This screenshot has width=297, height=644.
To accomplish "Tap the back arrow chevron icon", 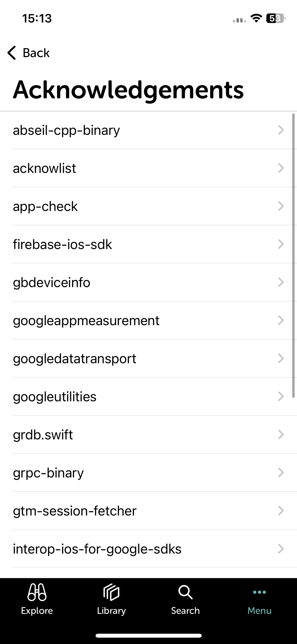I will (12, 53).
